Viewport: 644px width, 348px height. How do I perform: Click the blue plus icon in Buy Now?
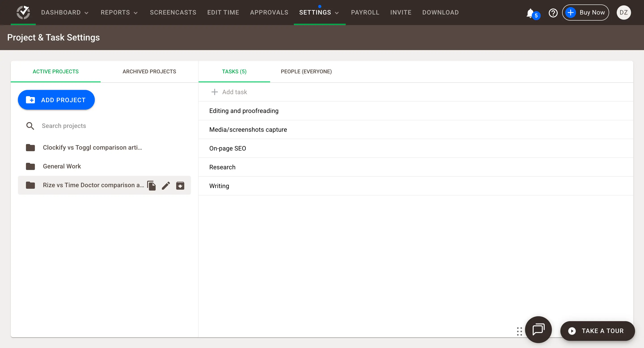(x=570, y=13)
